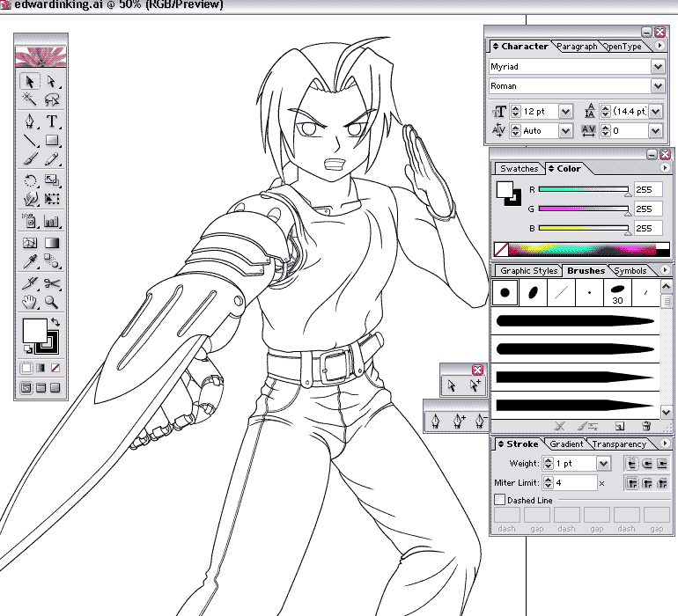The width and height of the screenshot is (678, 616).
Task: Open the Symbols tab
Action: (x=630, y=271)
